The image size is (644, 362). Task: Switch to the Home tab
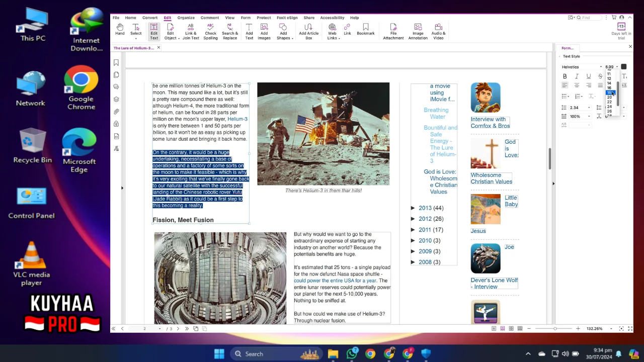(x=130, y=18)
